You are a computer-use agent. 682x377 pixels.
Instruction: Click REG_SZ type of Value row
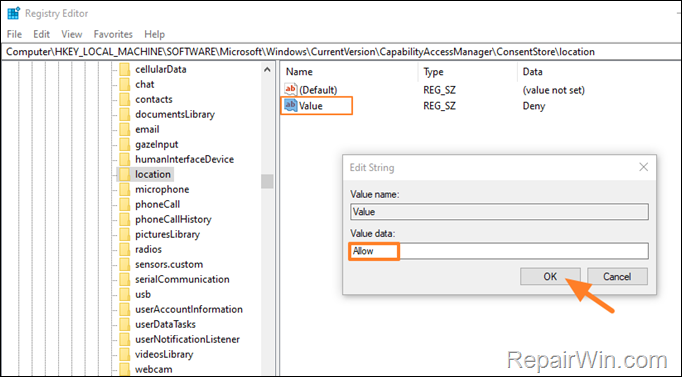pos(439,106)
